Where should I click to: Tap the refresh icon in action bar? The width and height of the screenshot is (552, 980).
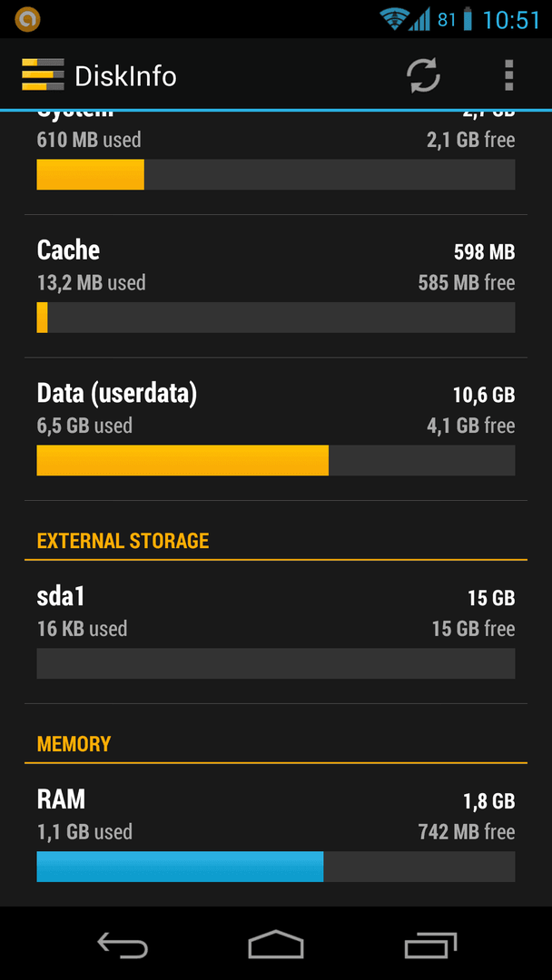coord(423,75)
